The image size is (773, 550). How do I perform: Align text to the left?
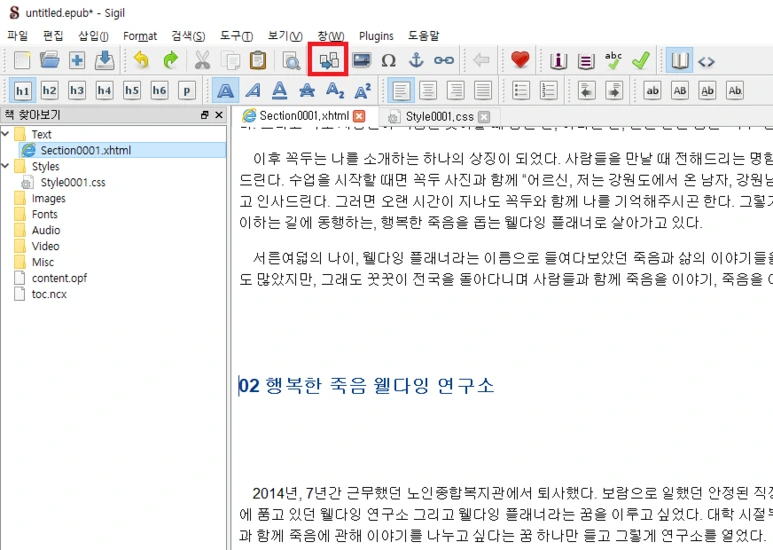(x=401, y=90)
